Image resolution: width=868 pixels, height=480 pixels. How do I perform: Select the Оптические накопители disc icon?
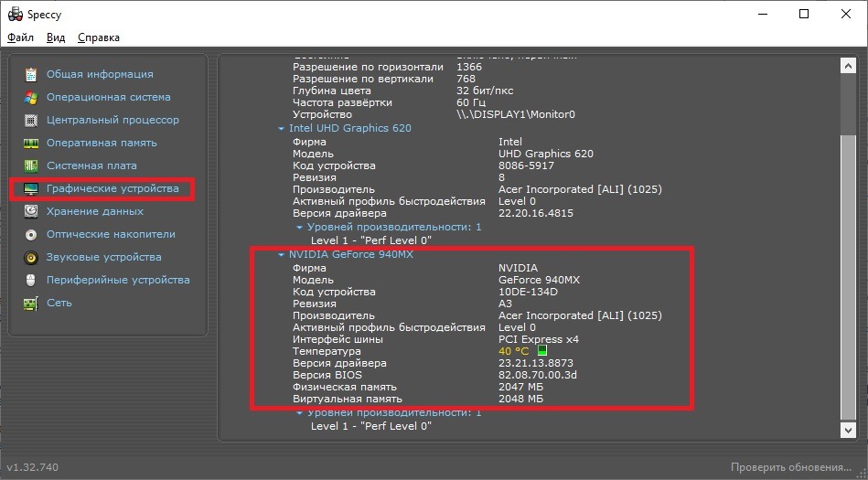(31, 234)
